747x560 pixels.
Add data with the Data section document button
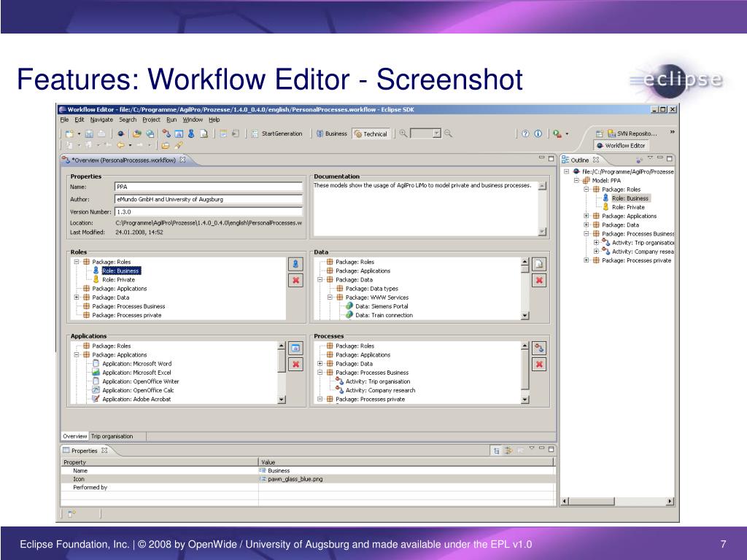click(539, 264)
